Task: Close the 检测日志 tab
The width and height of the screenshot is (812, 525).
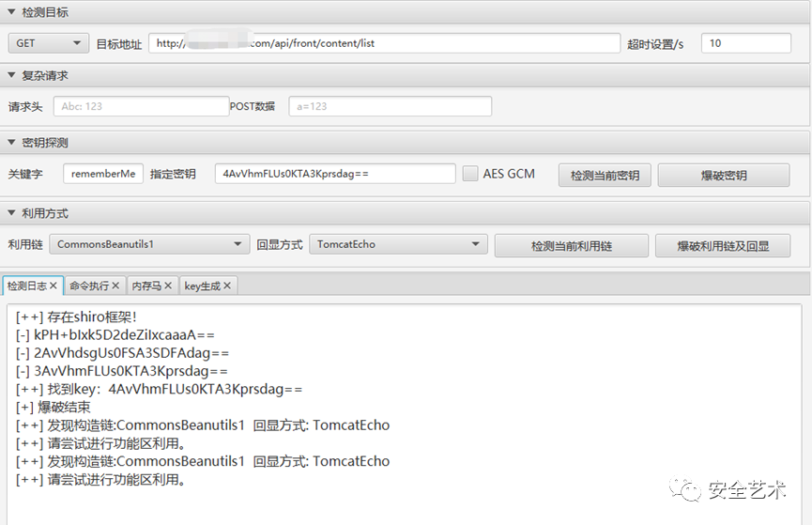Action: point(54,286)
